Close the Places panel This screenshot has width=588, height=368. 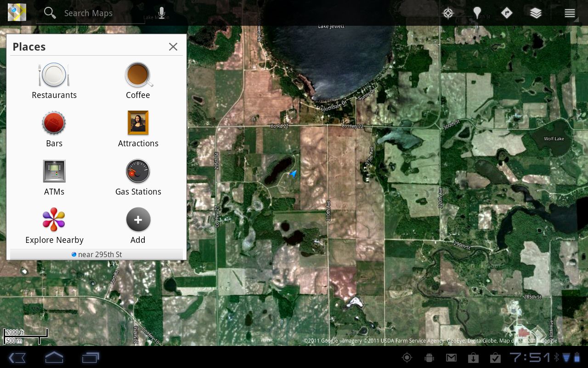pyautogui.click(x=173, y=46)
